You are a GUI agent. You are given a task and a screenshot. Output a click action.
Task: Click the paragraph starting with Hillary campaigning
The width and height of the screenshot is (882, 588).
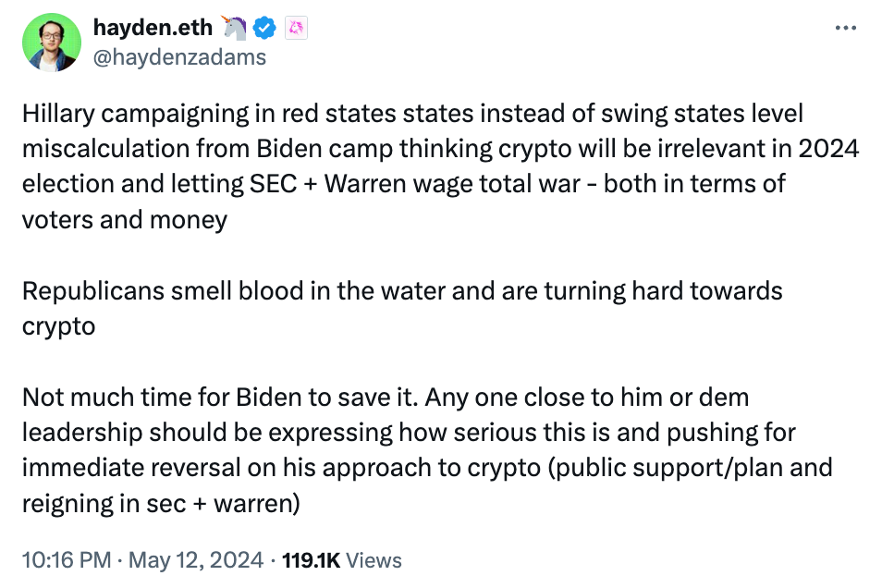coord(440,166)
